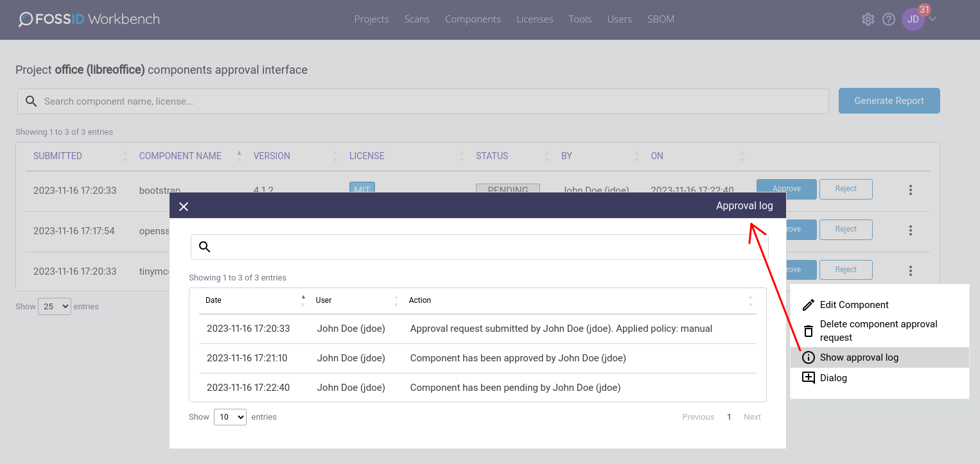
Task: Open Users in top navigation
Action: click(x=620, y=19)
